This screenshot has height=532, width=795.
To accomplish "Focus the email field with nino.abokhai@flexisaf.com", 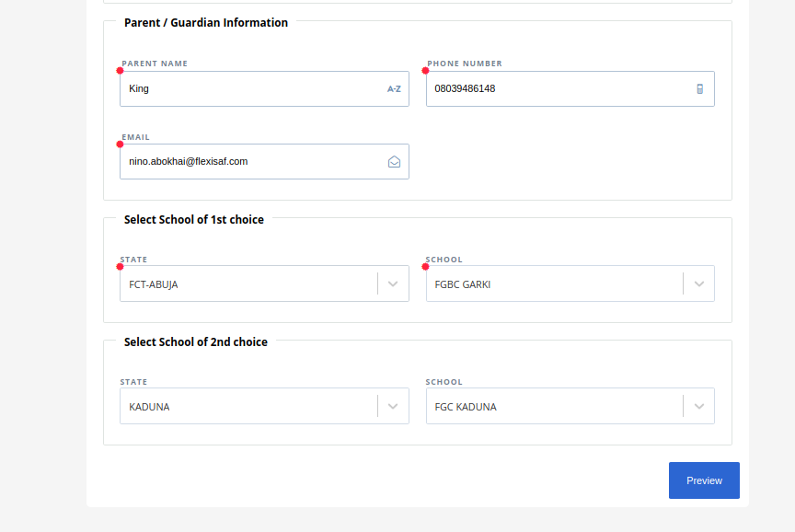I will pos(264,162).
